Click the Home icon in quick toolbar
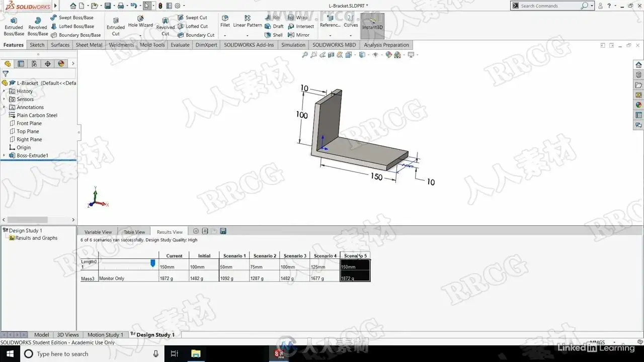644x362 pixels. [x=73, y=6]
